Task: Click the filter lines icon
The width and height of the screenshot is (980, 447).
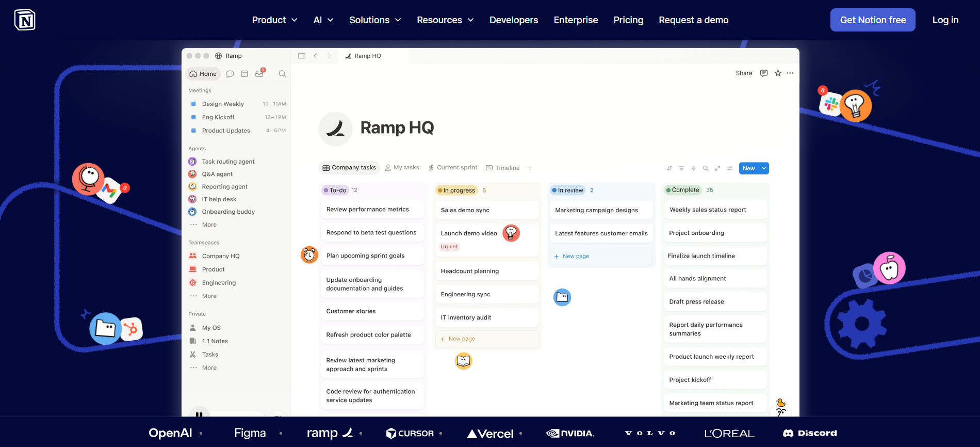Action: pyautogui.click(x=681, y=168)
